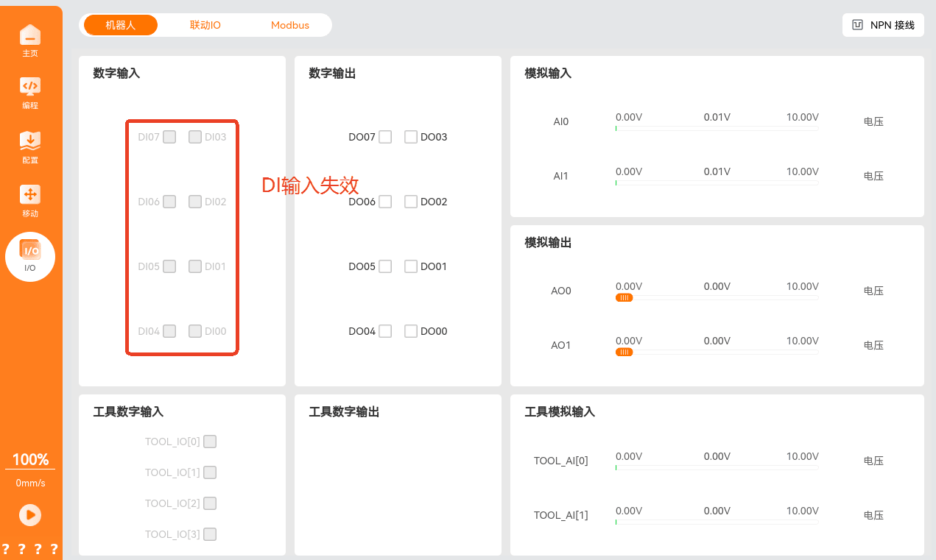
Task: Open the 主页 home icon in sidebar
Action: click(30, 35)
